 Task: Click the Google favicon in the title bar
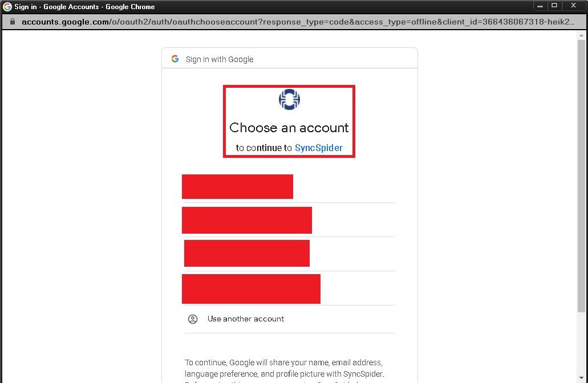point(7,7)
